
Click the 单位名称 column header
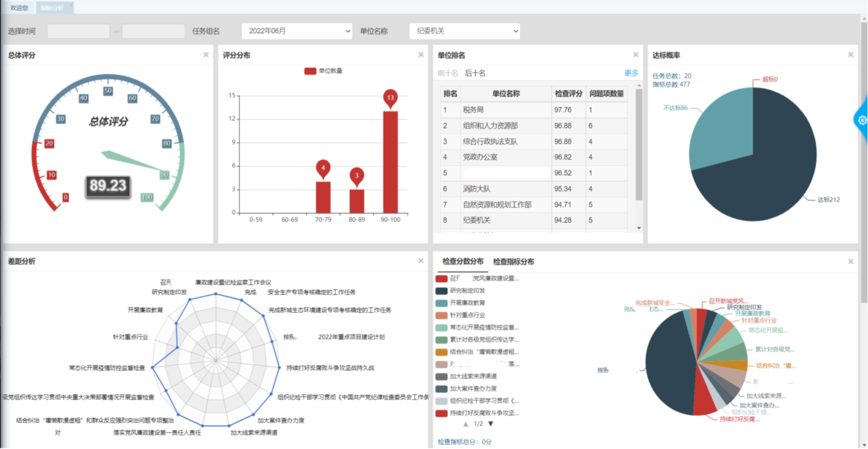(x=506, y=94)
